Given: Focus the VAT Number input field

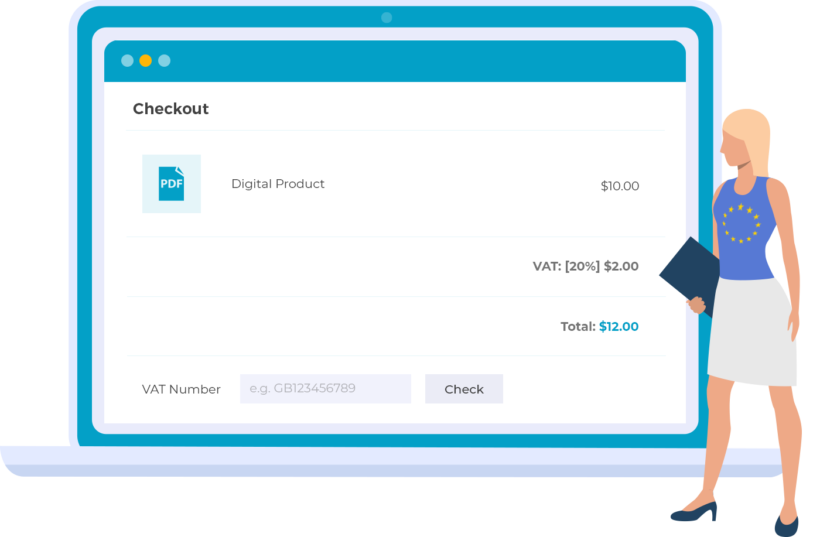Looking at the screenshot, I should (x=325, y=389).
